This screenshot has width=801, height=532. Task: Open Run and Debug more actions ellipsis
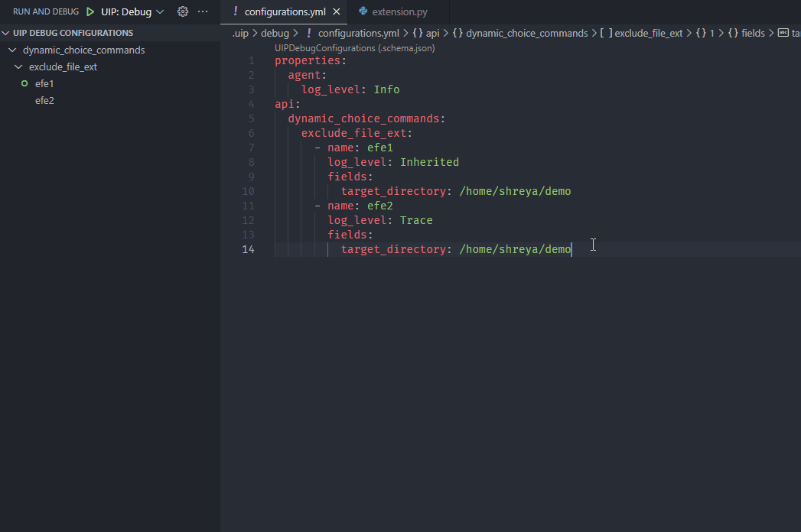coord(203,12)
